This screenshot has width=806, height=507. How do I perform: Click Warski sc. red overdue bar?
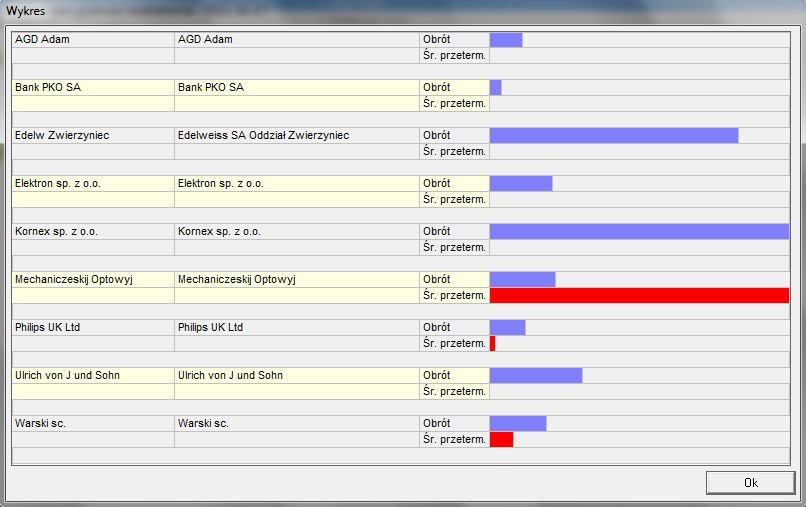click(x=501, y=440)
